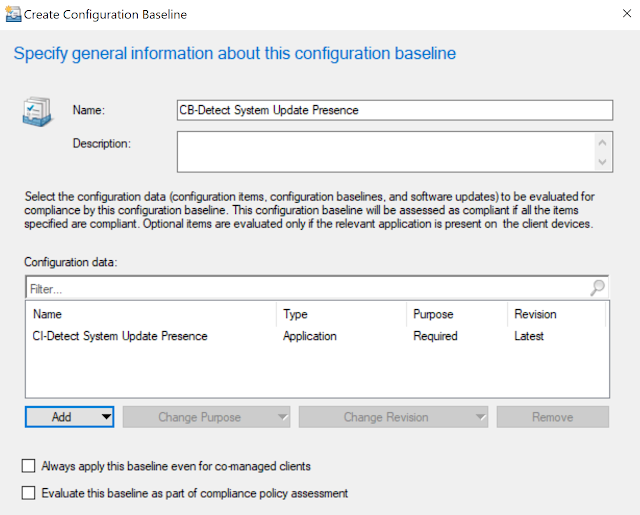This screenshot has height=515, width=640.
Task: Click the magnifier search icon in filter
Action: [597, 288]
